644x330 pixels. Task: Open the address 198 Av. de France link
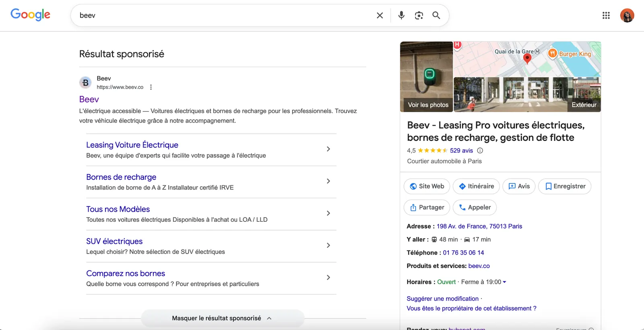click(x=479, y=226)
